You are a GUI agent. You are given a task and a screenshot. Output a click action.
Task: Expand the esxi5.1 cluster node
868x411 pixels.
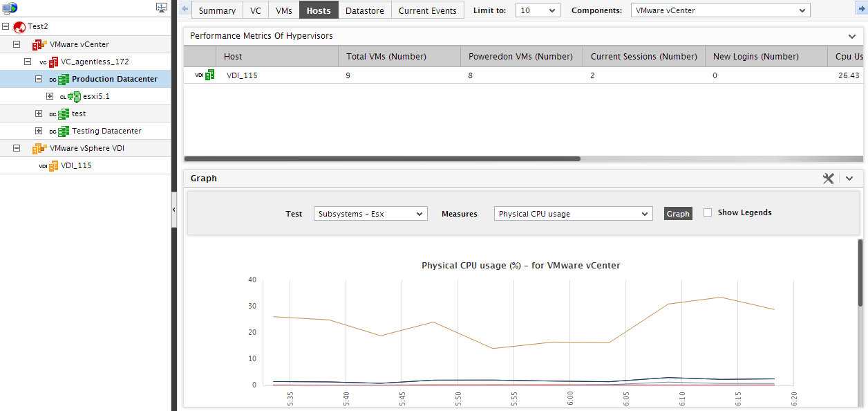click(50, 96)
